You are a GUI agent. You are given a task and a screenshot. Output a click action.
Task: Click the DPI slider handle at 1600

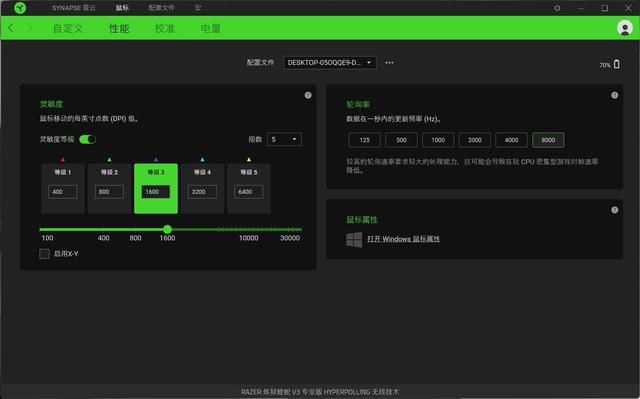tap(167, 229)
